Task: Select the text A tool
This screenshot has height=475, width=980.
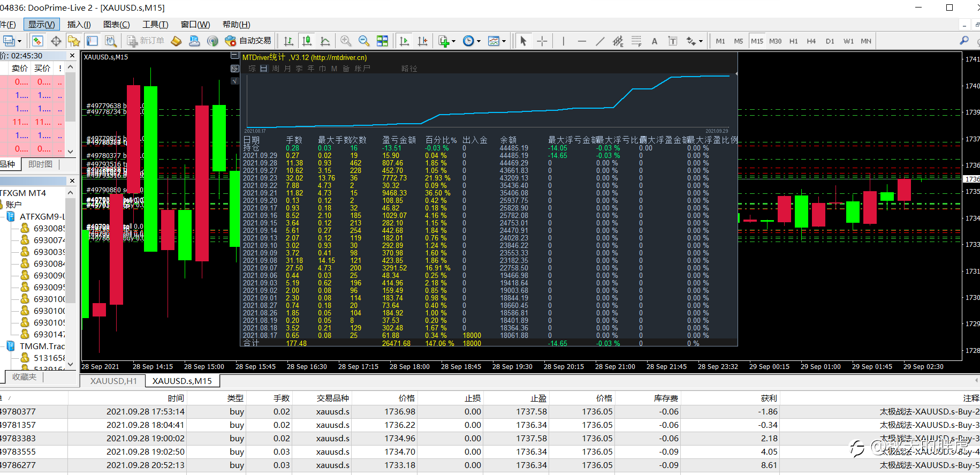Action: pyautogui.click(x=654, y=41)
